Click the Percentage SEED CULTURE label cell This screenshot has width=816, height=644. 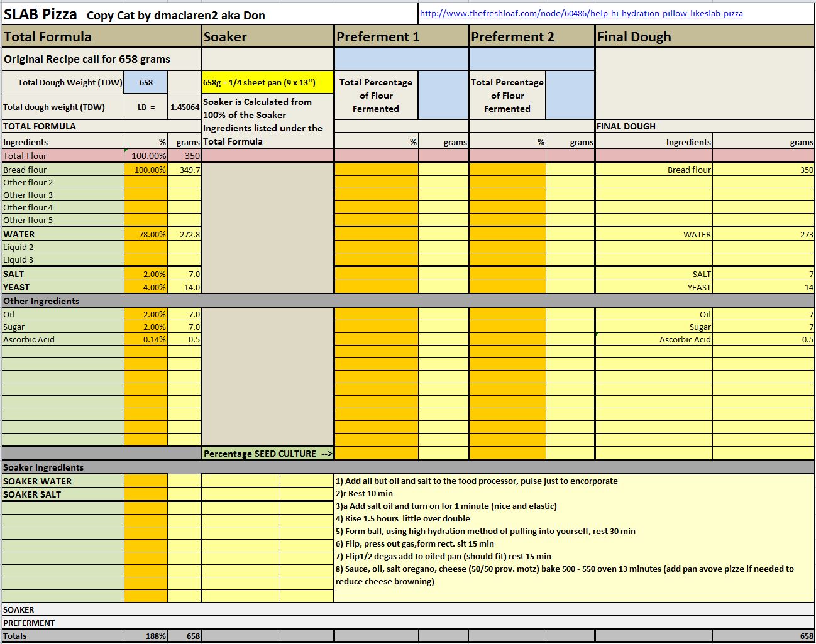pyautogui.click(x=268, y=454)
